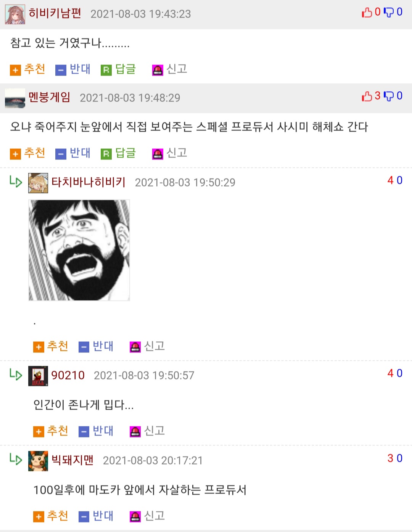Recommend (추천) 히비키남편's comment

point(27,69)
